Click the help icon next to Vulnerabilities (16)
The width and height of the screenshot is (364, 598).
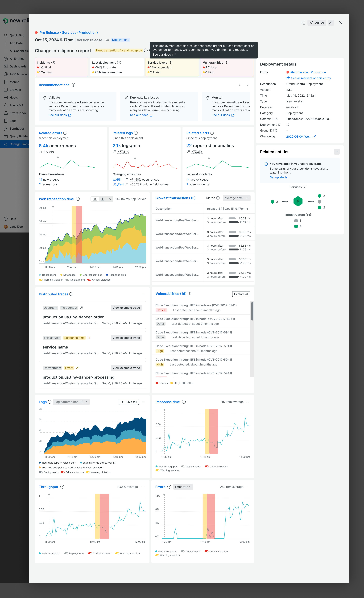point(190,294)
